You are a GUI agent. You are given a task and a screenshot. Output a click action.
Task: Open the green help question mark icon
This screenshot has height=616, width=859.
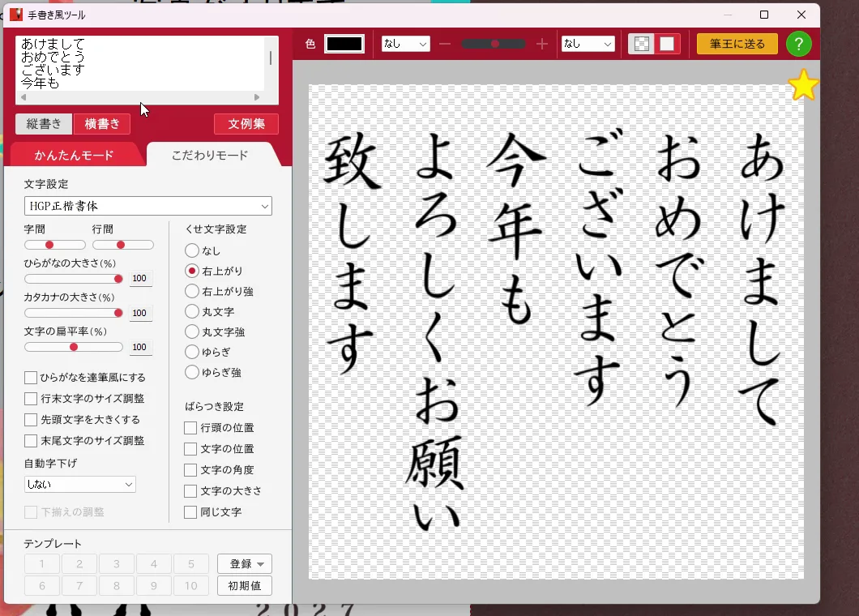point(799,44)
